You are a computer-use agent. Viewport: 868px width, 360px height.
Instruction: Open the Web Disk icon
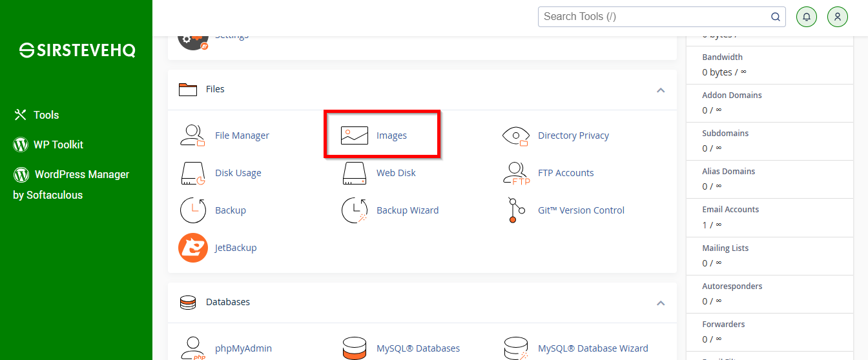pyautogui.click(x=354, y=173)
